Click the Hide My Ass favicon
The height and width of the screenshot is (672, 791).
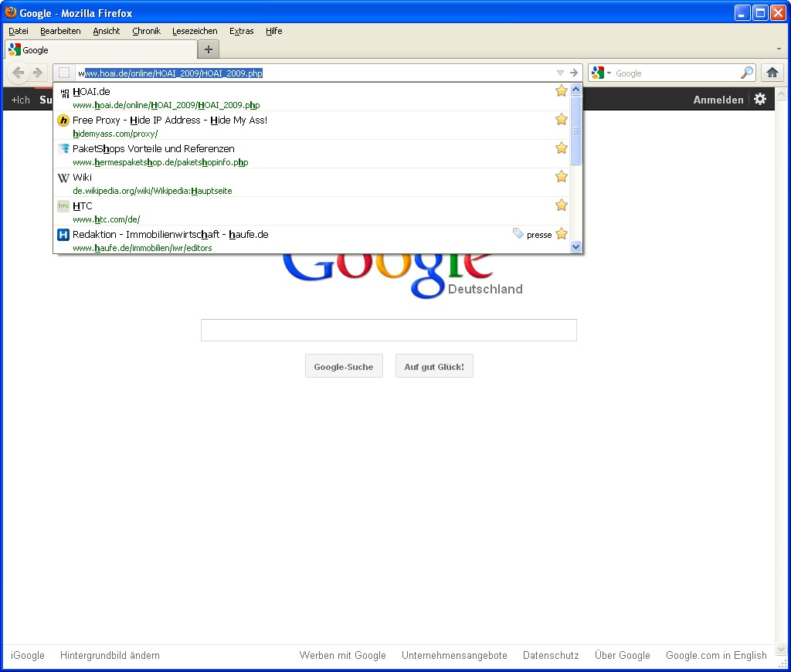[x=63, y=120]
